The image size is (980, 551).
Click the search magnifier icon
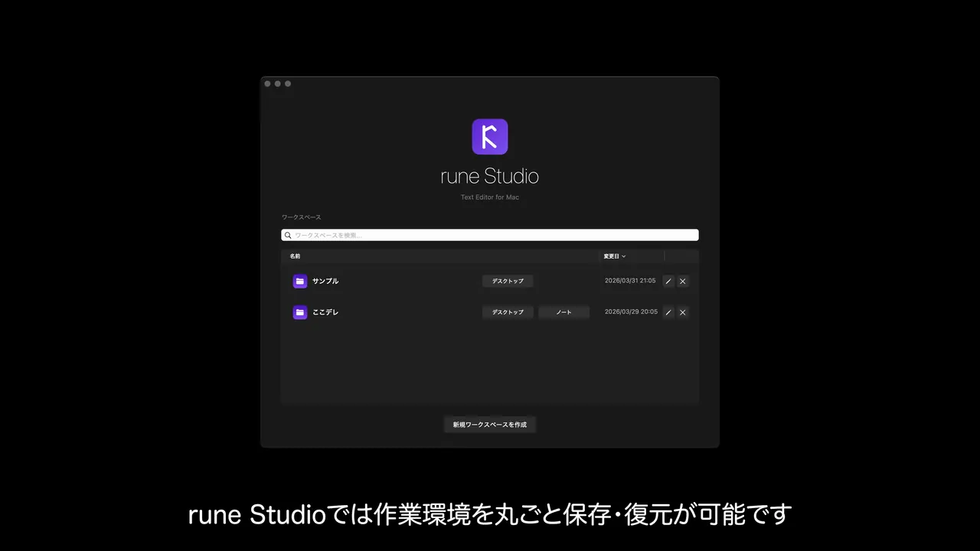pos(288,236)
